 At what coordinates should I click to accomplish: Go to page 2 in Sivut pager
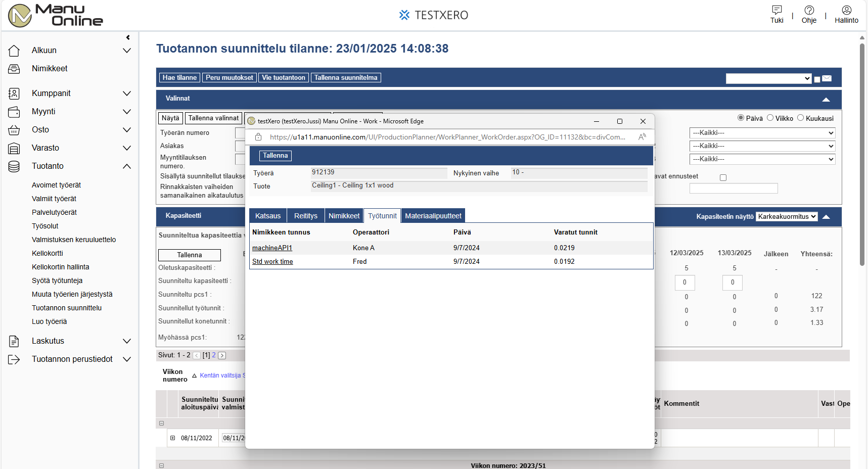point(214,355)
